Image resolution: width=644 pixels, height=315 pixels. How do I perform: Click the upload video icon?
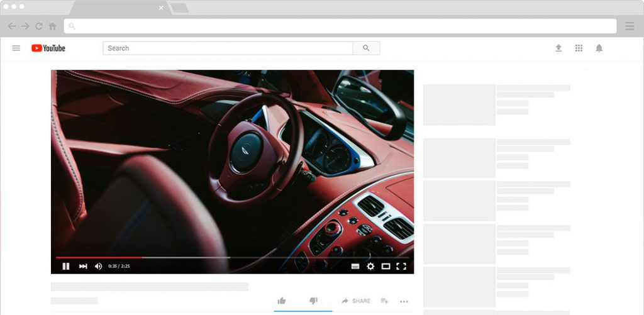click(558, 48)
